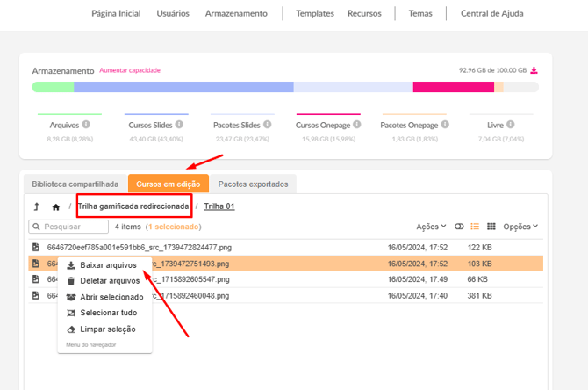Expand the Opções dropdown
The image size is (588, 390).
pyautogui.click(x=520, y=227)
